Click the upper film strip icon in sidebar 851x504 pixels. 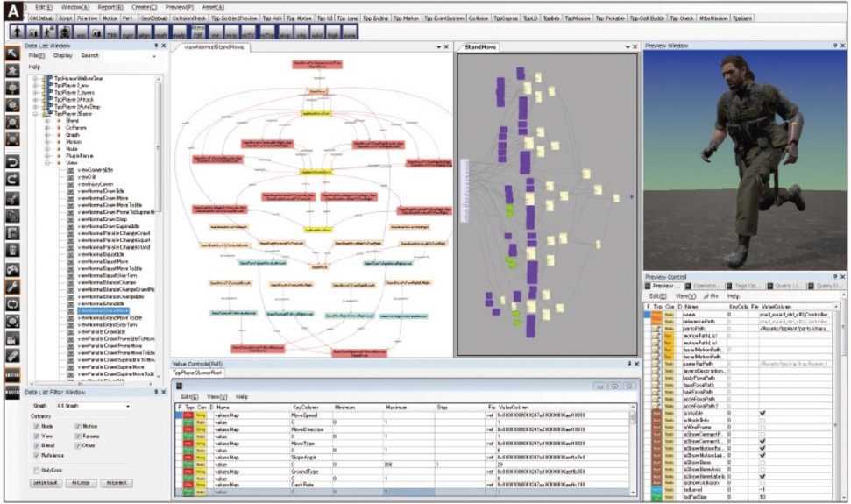pos(12,374)
